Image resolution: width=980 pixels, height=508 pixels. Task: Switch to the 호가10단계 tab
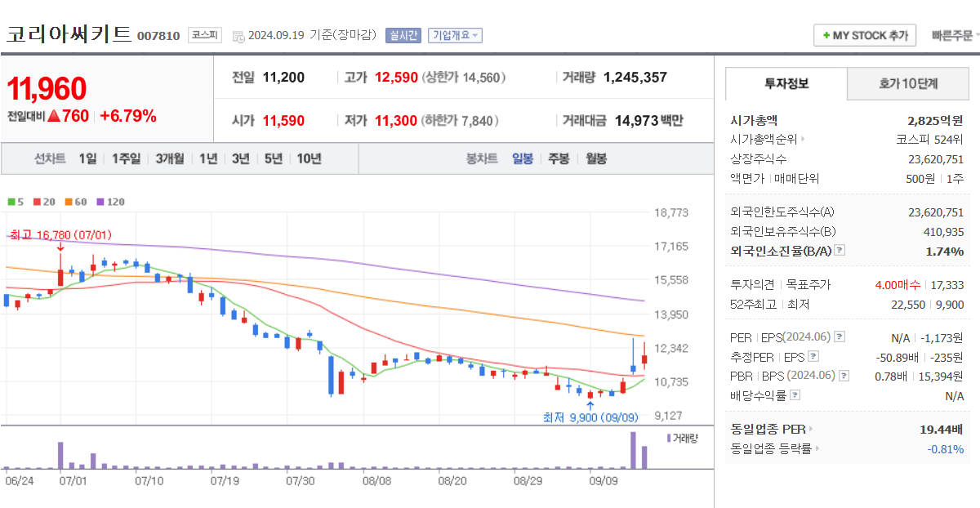908,83
